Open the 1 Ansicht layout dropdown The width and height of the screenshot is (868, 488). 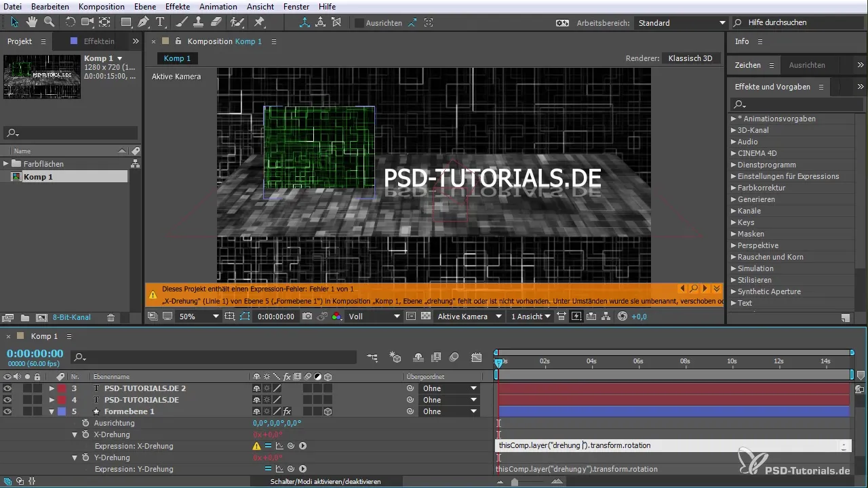pyautogui.click(x=532, y=317)
